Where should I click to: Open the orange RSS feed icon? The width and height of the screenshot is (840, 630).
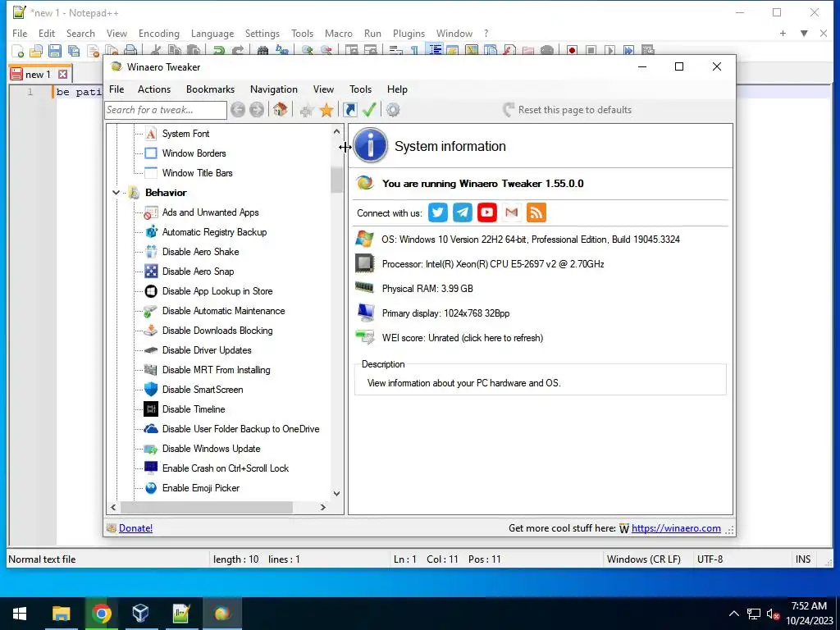click(x=536, y=212)
